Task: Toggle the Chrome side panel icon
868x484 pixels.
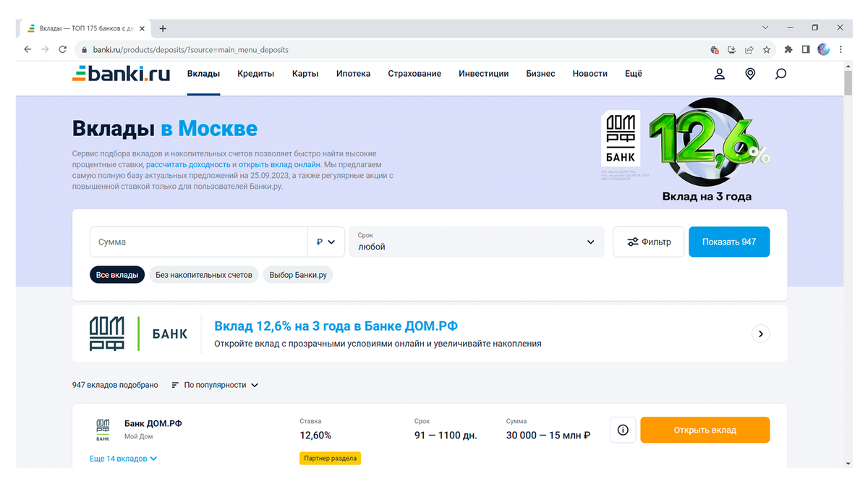Action: [806, 50]
